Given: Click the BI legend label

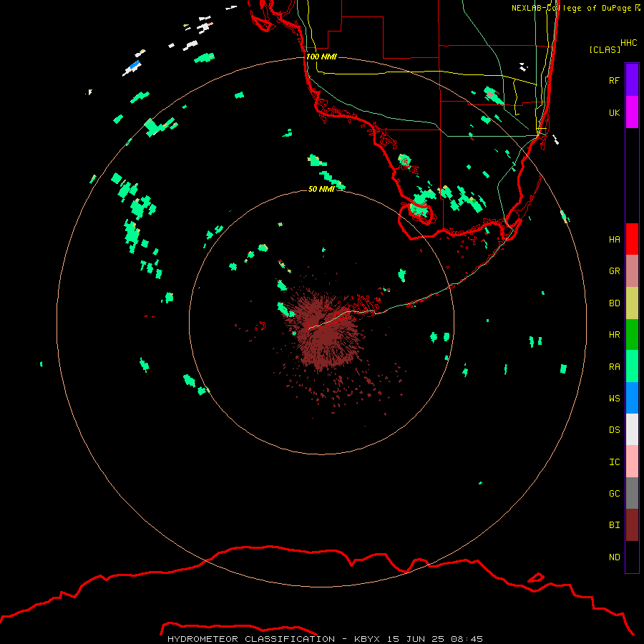Looking at the screenshot, I should click(x=614, y=525).
